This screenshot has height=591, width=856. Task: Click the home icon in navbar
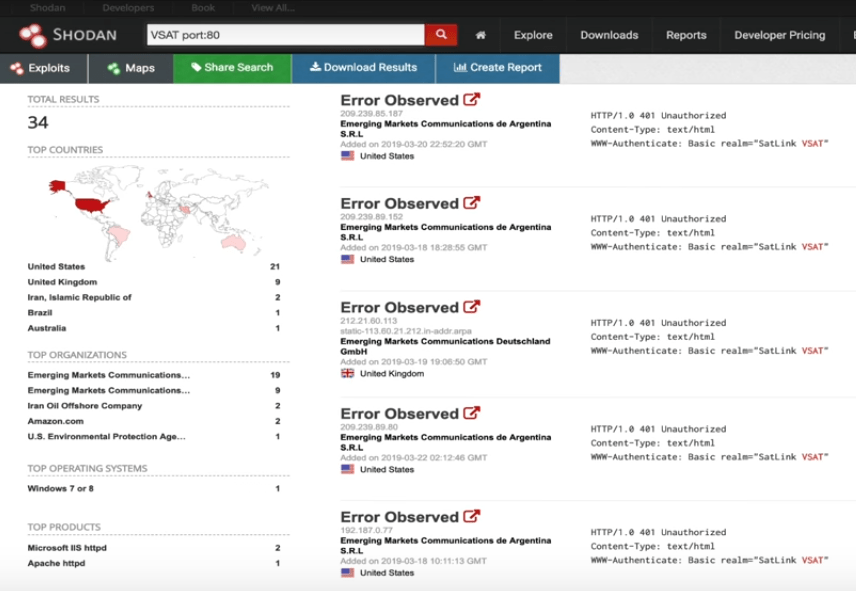481,35
